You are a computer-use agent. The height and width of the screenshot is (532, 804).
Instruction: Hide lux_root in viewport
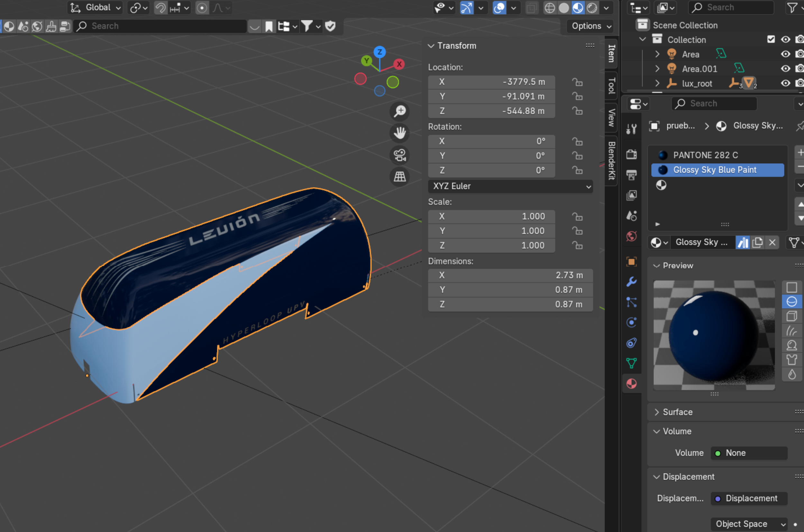pyautogui.click(x=785, y=84)
